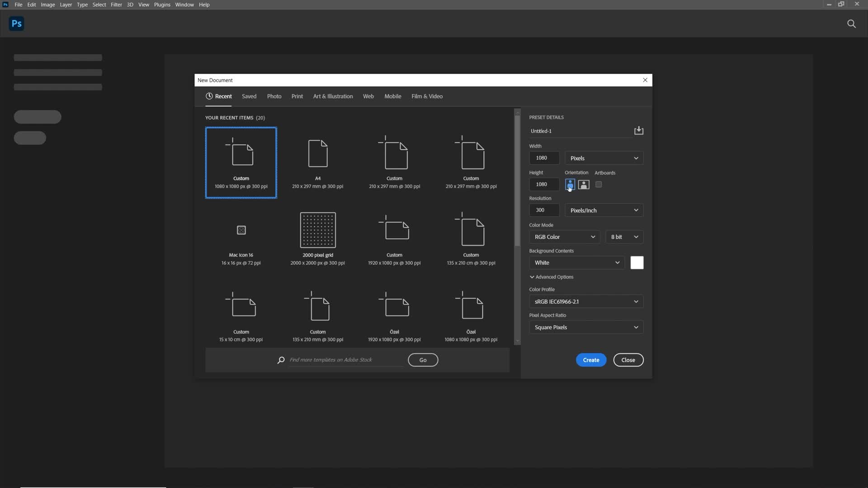The width and height of the screenshot is (868, 488).
Task: Click the white Background Contents swatch
Action: [x=637, y=262]
